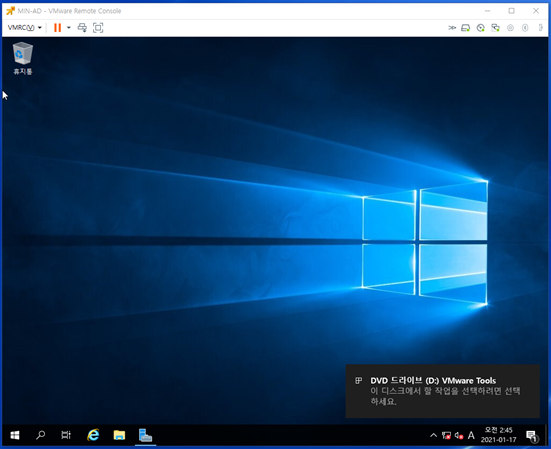Image resolution: width=551 pixels, height=449 pixels.
Task: Launch Internet Explorer from taskbar
Action: click(93, 435)
